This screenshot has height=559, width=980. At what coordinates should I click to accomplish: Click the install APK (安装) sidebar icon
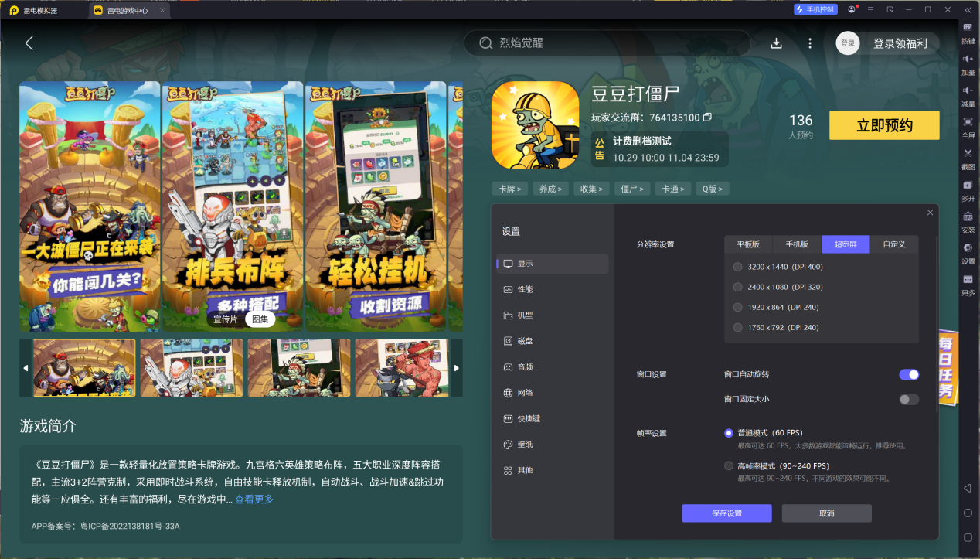click(968, 221)
